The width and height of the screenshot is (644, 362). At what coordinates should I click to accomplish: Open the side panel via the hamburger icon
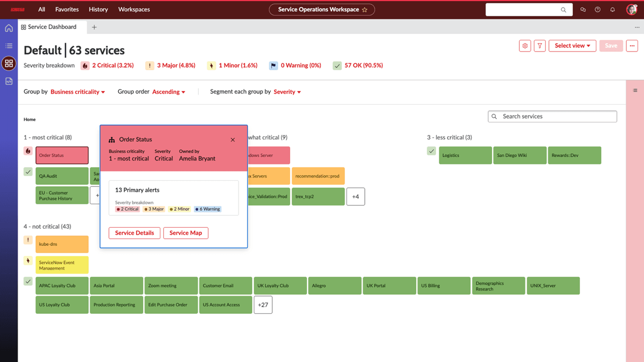coord(635,90)
